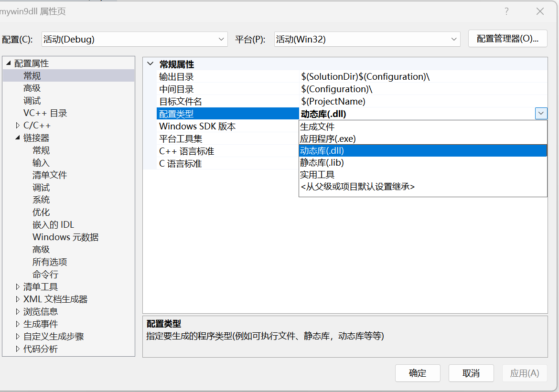Click the C 语言标准 property row

click(227, 164)
